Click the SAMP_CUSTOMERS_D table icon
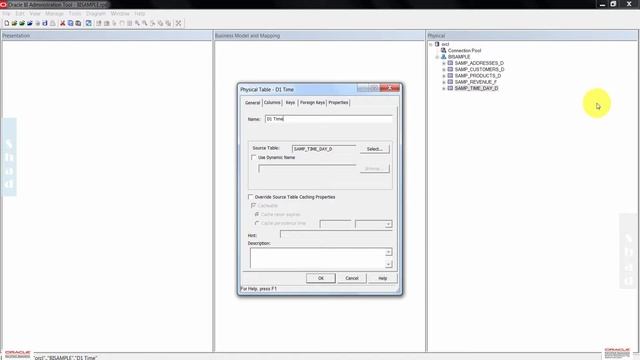640x360 pixels. 450,69
